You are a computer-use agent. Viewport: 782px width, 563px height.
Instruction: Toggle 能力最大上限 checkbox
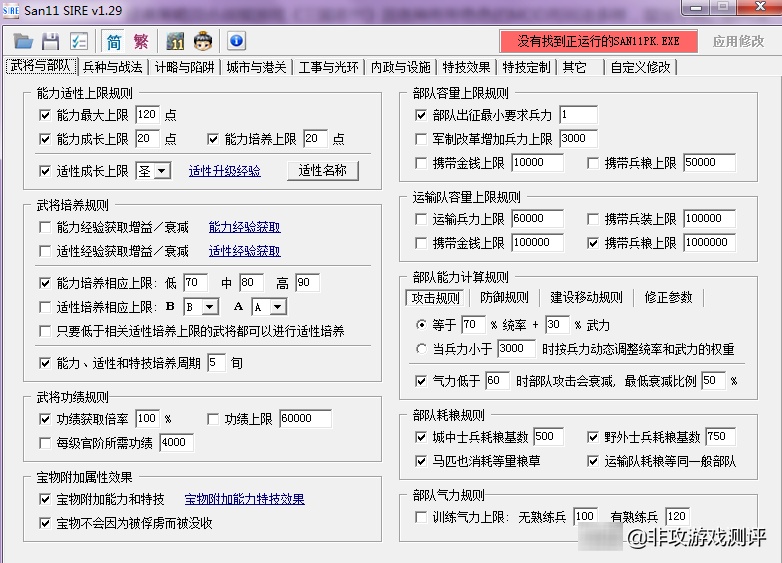pos(45,115)
